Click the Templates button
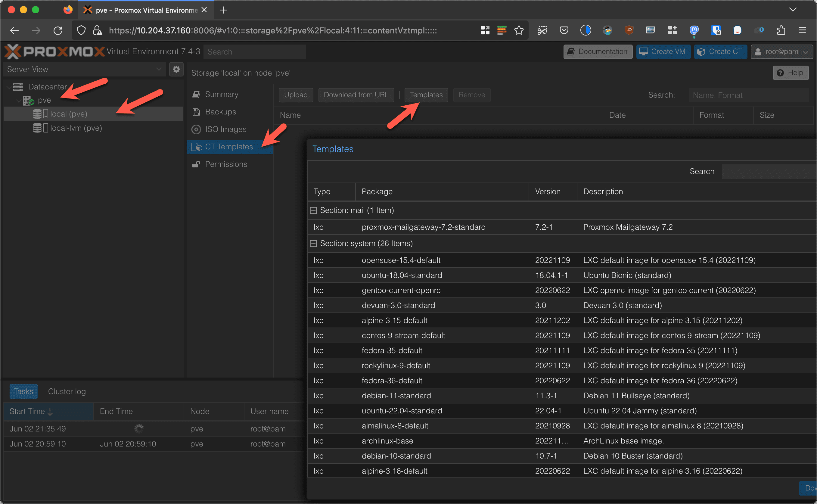817x504 pixels. 426,95
